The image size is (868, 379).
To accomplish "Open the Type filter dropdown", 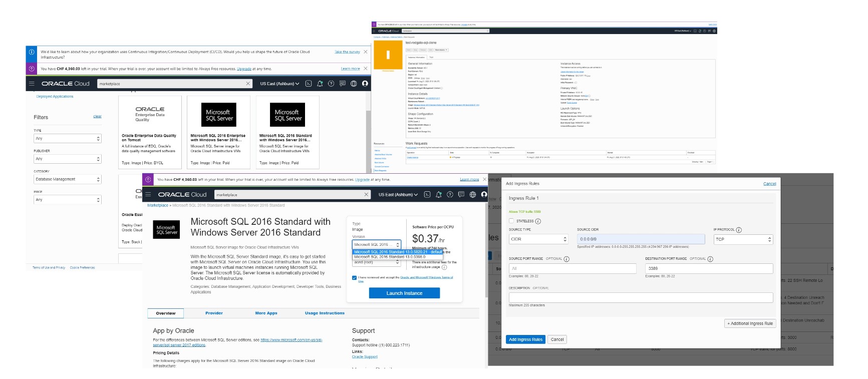I will (68, 138).
